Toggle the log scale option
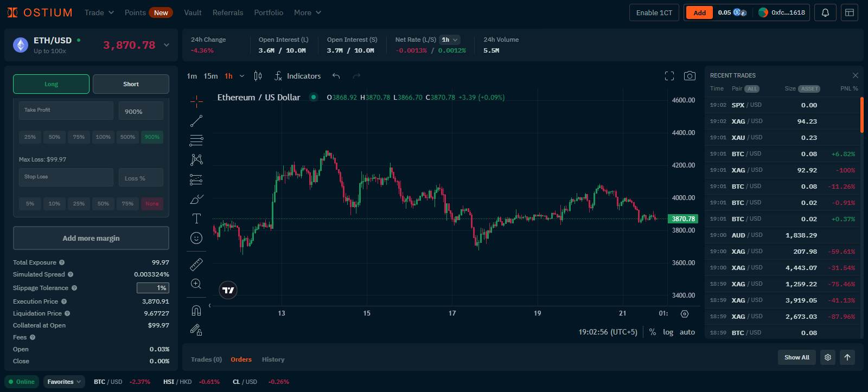The image size is (868, 392). (668, 332)
